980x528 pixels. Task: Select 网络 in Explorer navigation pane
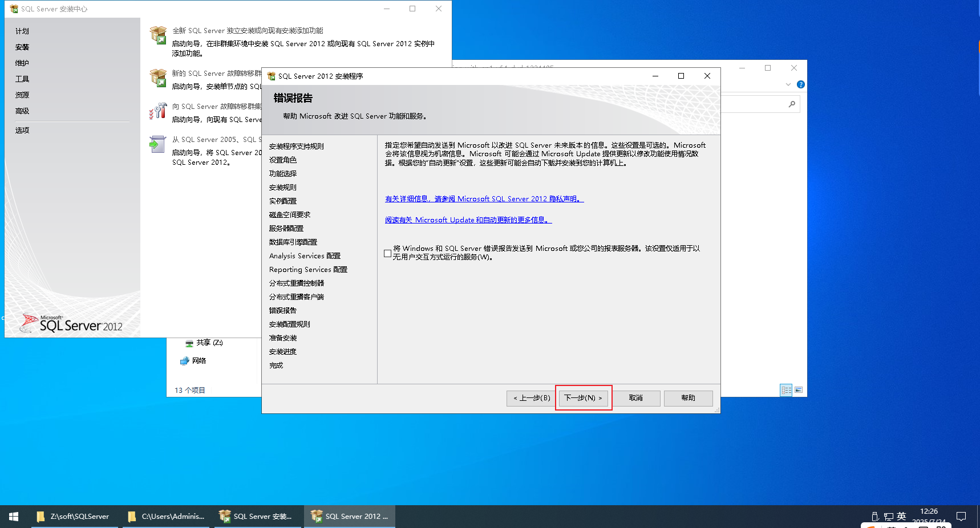pyautogui.click(x=193, y=361)
